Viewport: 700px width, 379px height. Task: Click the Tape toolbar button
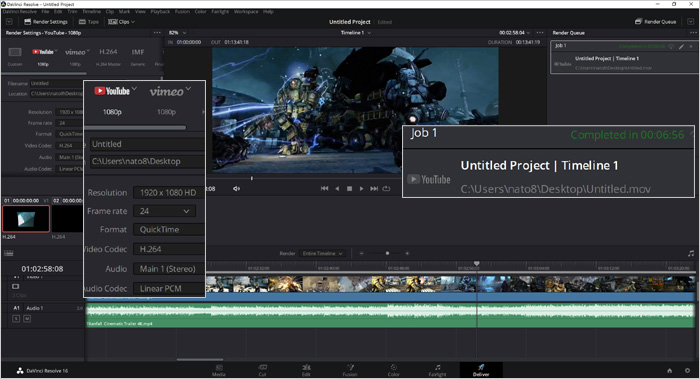coord(88,21)
